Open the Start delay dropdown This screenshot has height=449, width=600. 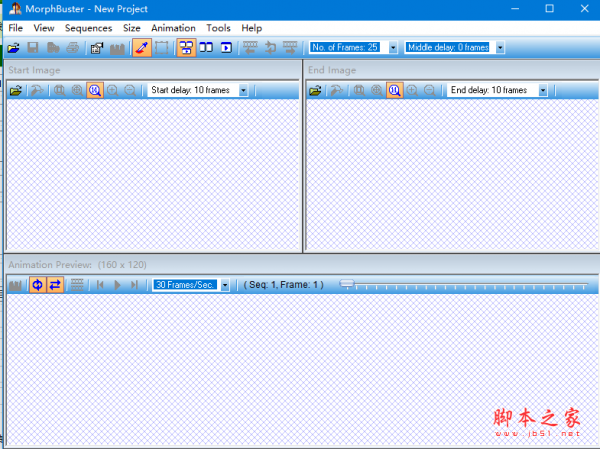(243, 90)
